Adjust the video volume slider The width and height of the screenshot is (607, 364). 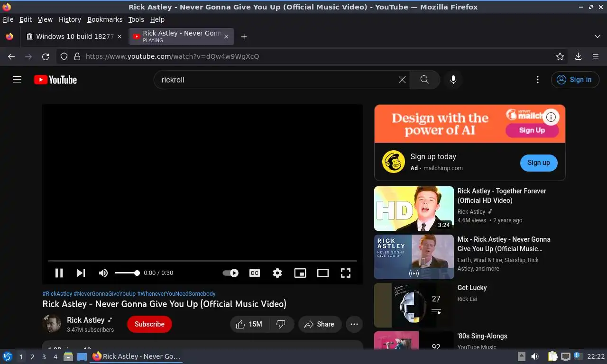(127, 273)
